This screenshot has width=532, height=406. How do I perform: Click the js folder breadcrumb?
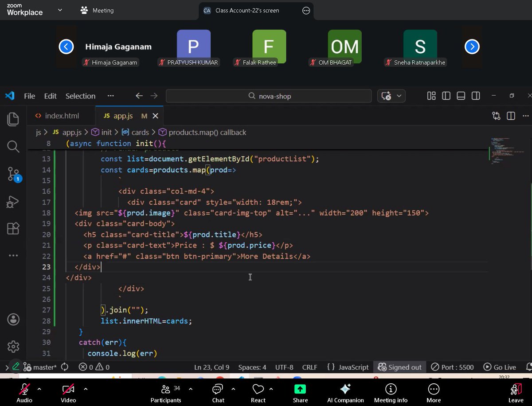pyautogui.click(x=38, y=132)
